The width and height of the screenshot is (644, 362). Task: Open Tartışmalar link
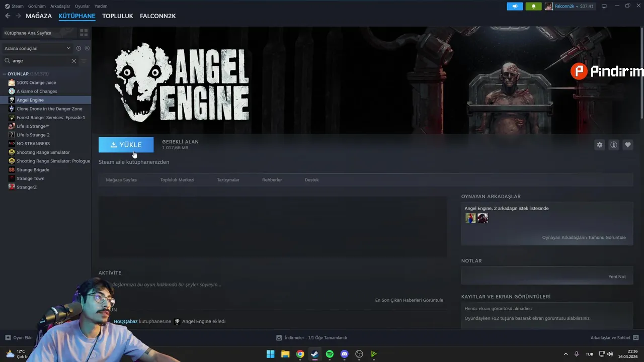coord(228,180)
